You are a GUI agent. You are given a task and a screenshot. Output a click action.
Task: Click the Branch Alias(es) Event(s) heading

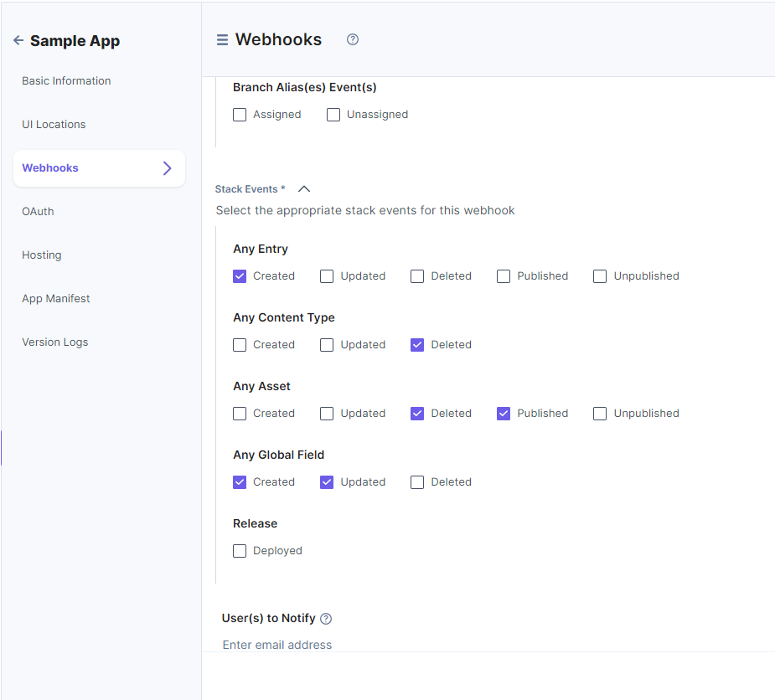(x=305, y=88)
